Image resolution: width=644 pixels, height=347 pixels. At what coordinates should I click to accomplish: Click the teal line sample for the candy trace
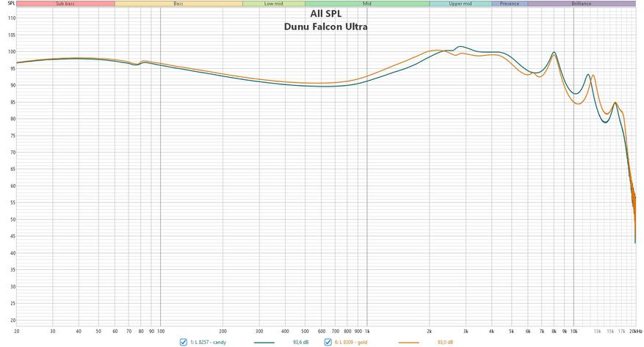point(264,343)
